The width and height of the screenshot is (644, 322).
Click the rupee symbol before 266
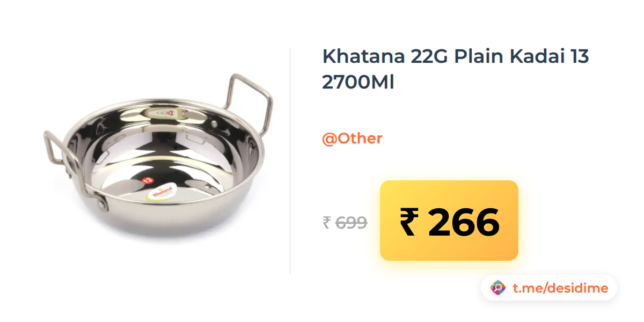[x=408, y=222]
